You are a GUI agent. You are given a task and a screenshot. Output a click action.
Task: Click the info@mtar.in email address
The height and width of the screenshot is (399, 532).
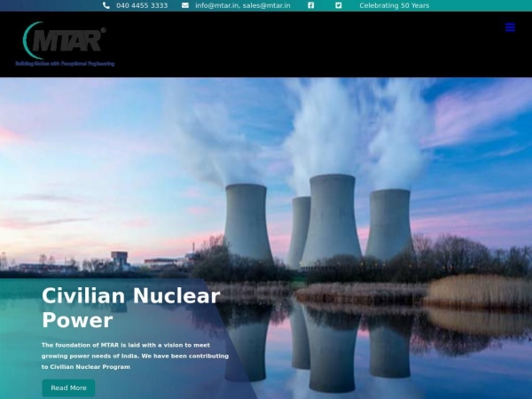click(216, 5)
